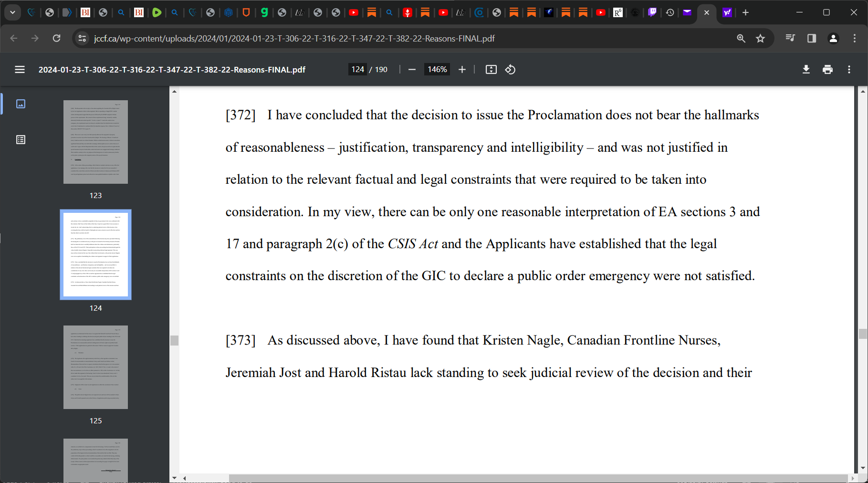Open the tab search dropdown arrow
The height and width of the screenshot is (483, 868).
(x=12, y=12)
